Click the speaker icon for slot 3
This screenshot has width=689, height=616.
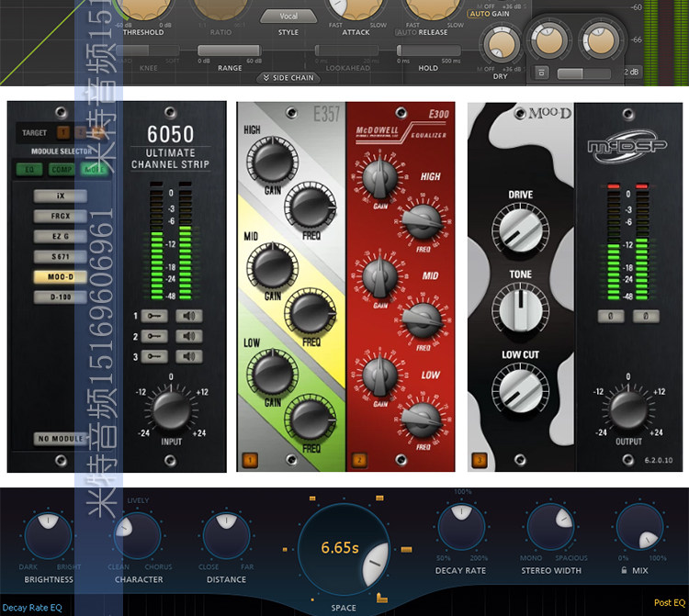point(189,356)
